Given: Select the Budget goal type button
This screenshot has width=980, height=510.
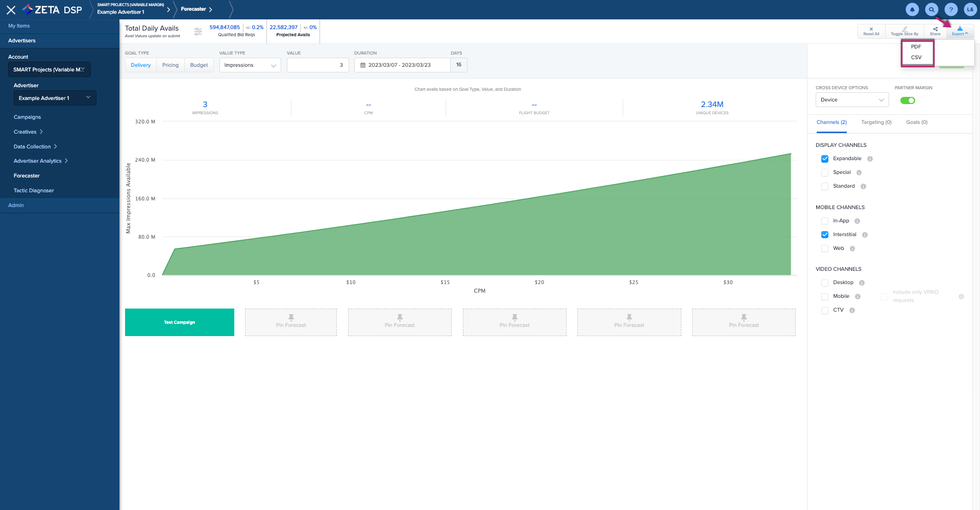Looking at the screenshot, I should click(199, 65).
